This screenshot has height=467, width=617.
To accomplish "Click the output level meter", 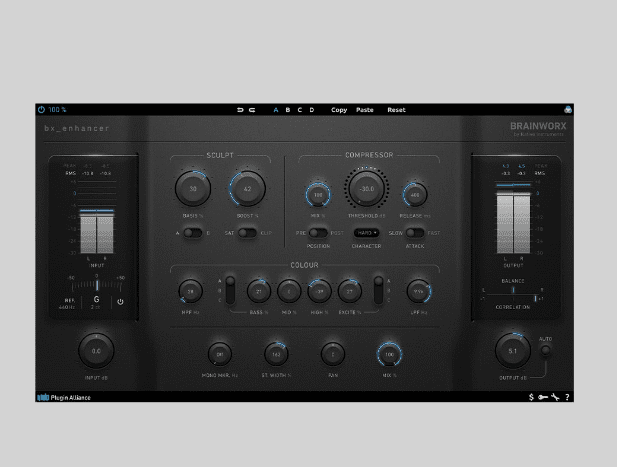I will coord(514,218).
